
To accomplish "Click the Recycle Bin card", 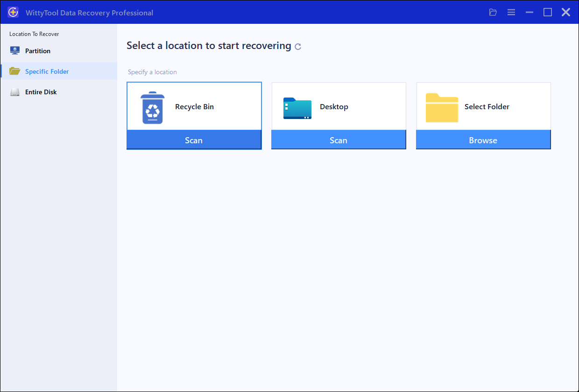I will tap(194, 106).
